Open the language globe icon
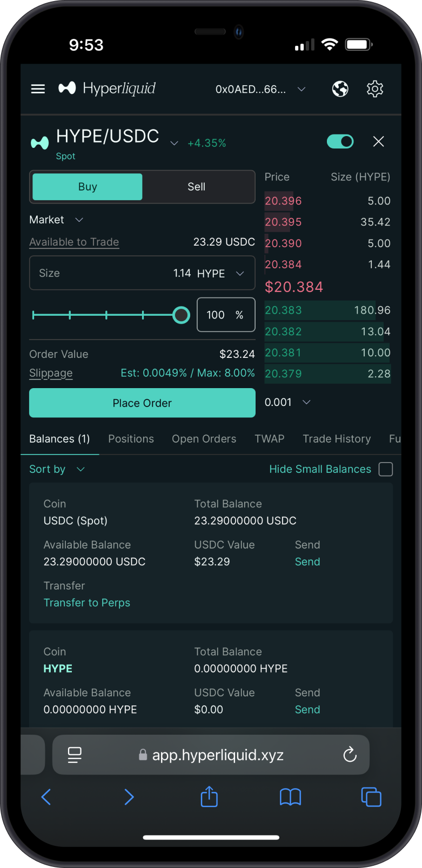Image resolution: width=422 pixels, height=868 pixels. tap(340, 89)
